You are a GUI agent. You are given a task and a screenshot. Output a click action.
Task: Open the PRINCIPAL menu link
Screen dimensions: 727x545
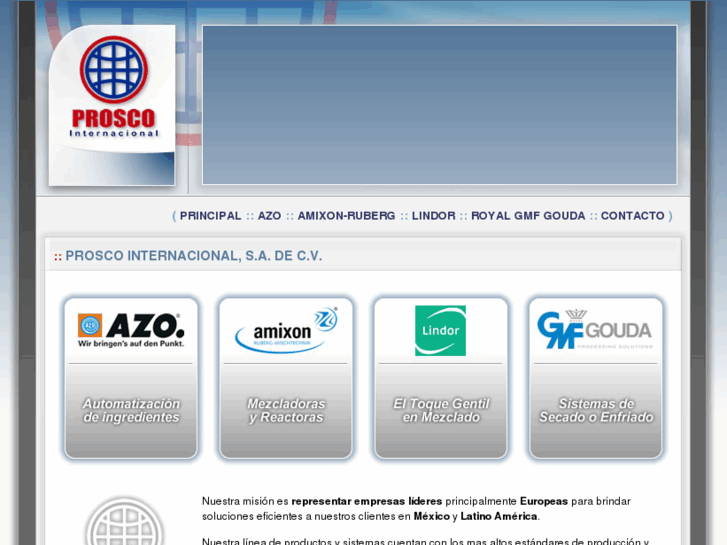pyautogui.click(x=210, y=216)
